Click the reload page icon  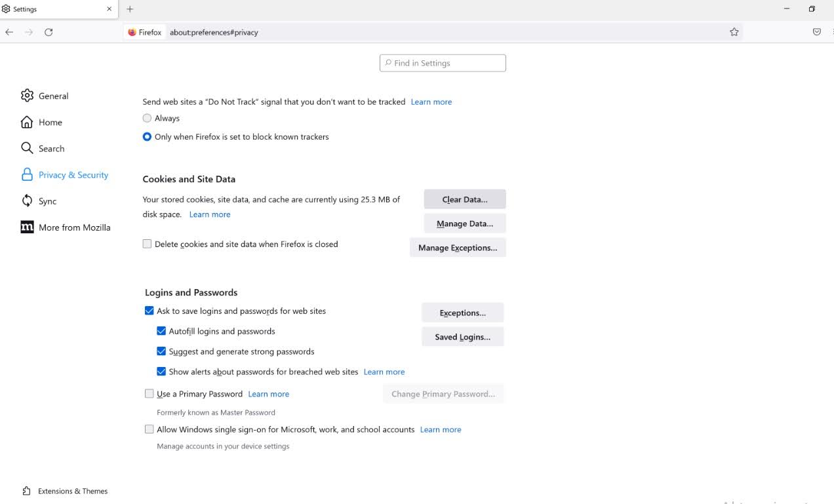pyautogui.click(x=49, y=32)
